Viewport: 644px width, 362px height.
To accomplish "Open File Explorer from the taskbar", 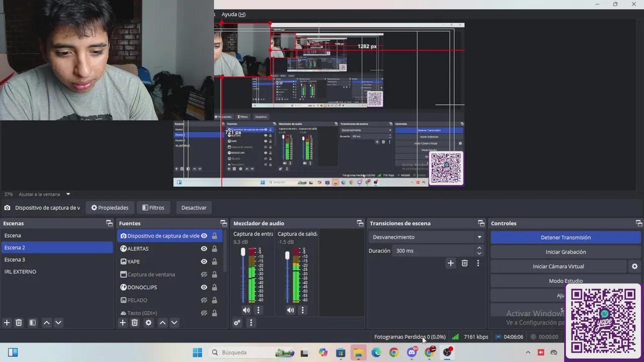I will tap(358, 352).
